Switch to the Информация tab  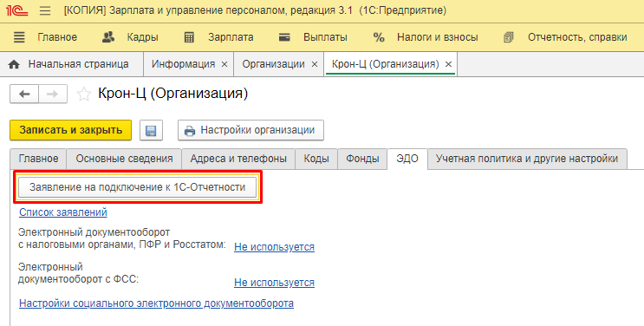pos(183,64)
